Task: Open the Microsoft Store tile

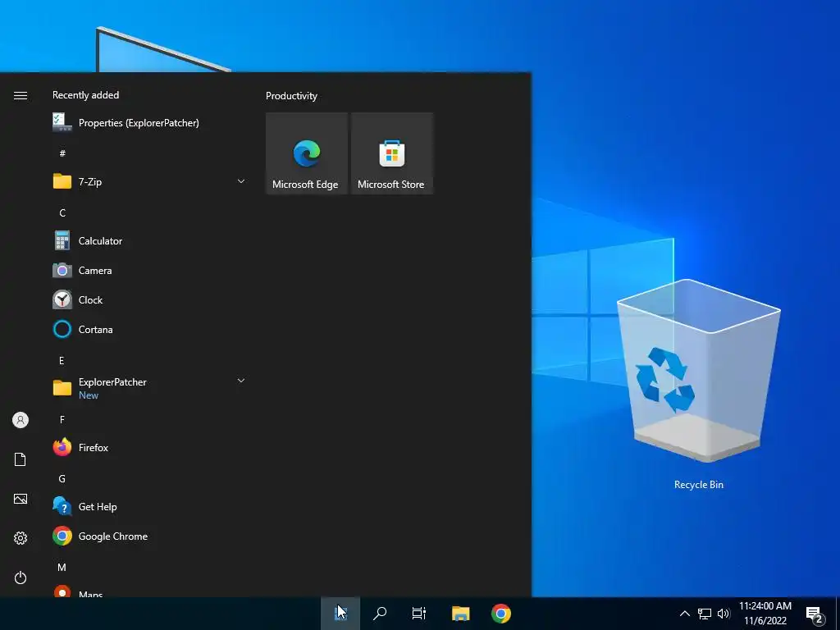Action: click(391, 153)
